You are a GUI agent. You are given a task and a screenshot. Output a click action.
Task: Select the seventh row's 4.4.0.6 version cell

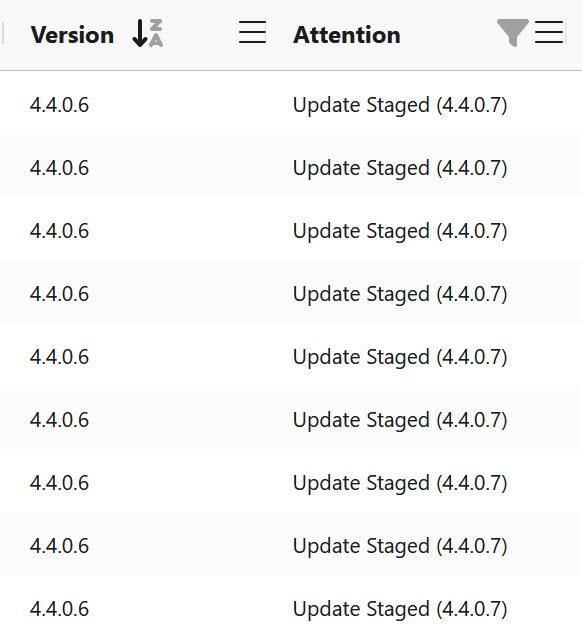pos(59,483)
